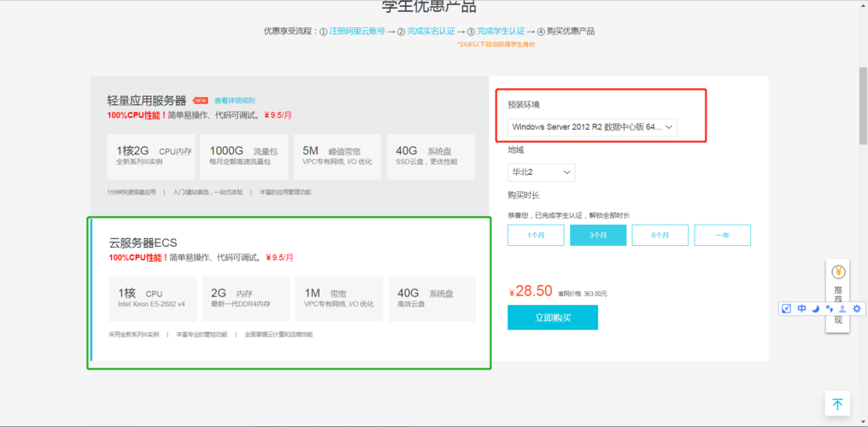Viewport: 868px width, 427px height.
Task: Click the 40G SSD云盘 spec tile
Action: (x=431, y=156)
